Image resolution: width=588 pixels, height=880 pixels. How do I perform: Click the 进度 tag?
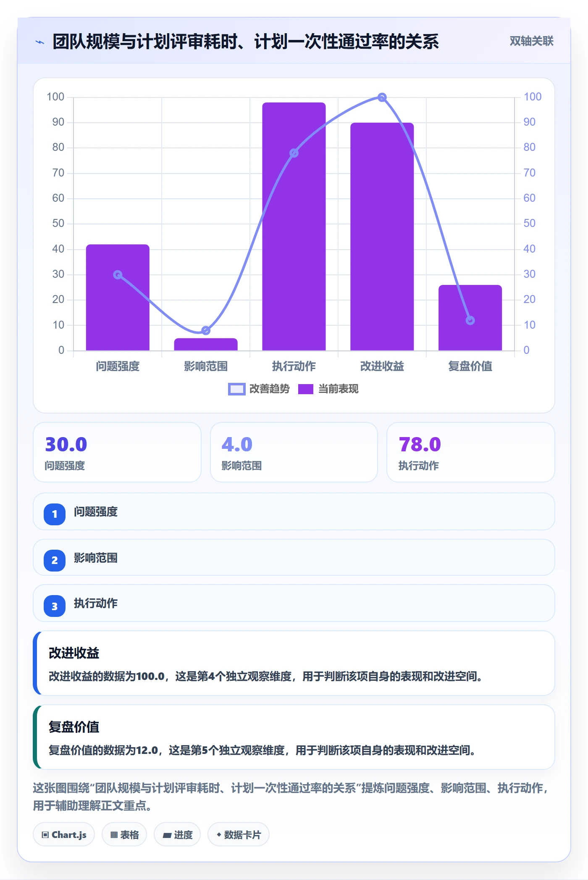177,835
